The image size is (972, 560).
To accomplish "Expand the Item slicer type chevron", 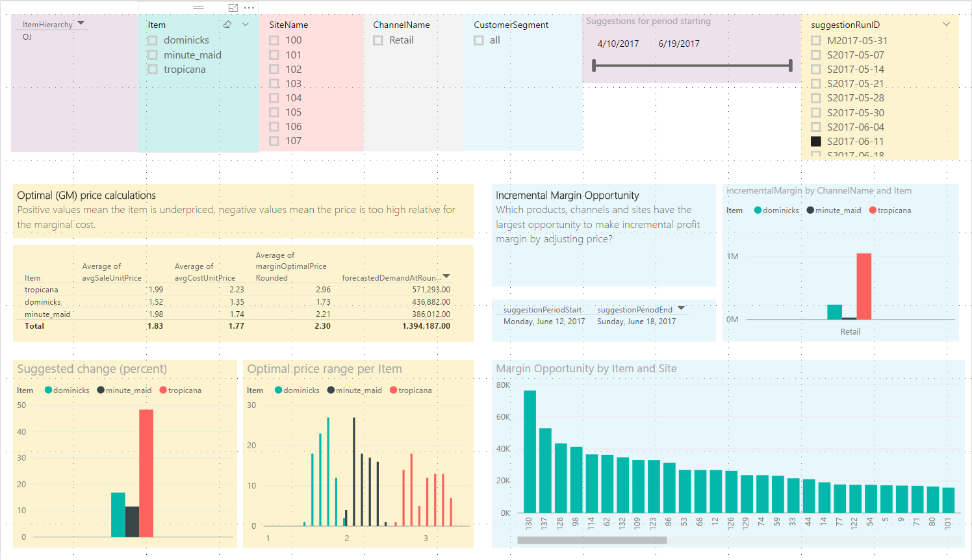I will tap(246, 25).
